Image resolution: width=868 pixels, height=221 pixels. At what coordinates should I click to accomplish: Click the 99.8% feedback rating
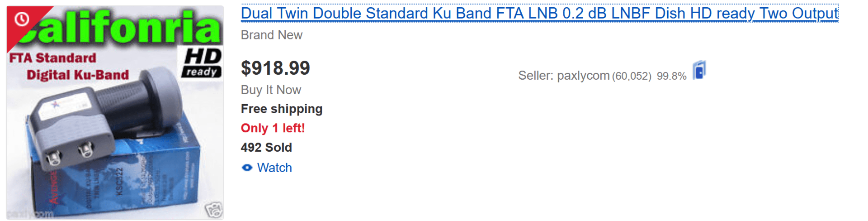pyautogui.click(x=671, y=76)
